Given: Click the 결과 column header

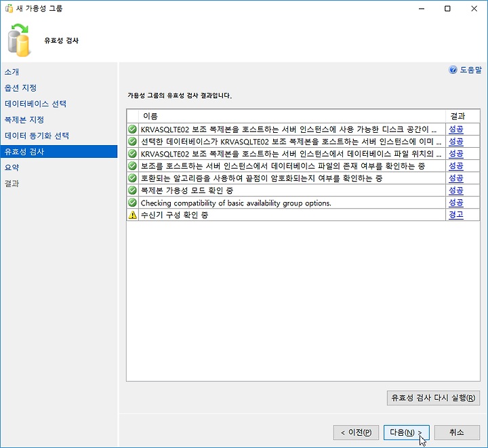Looking at the screenshot, I should [463, 116].
